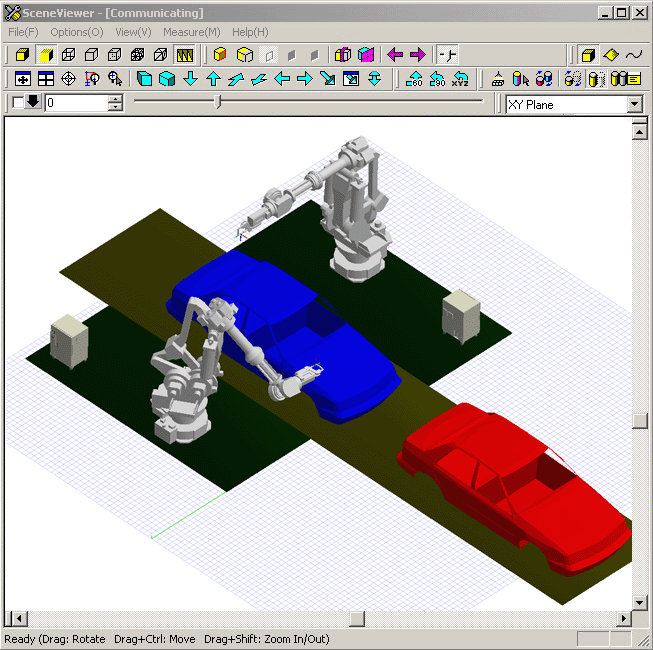Viewport: 653px width, 650px height.
Task: Open the View(V) menu
Action: coord(133,32)
